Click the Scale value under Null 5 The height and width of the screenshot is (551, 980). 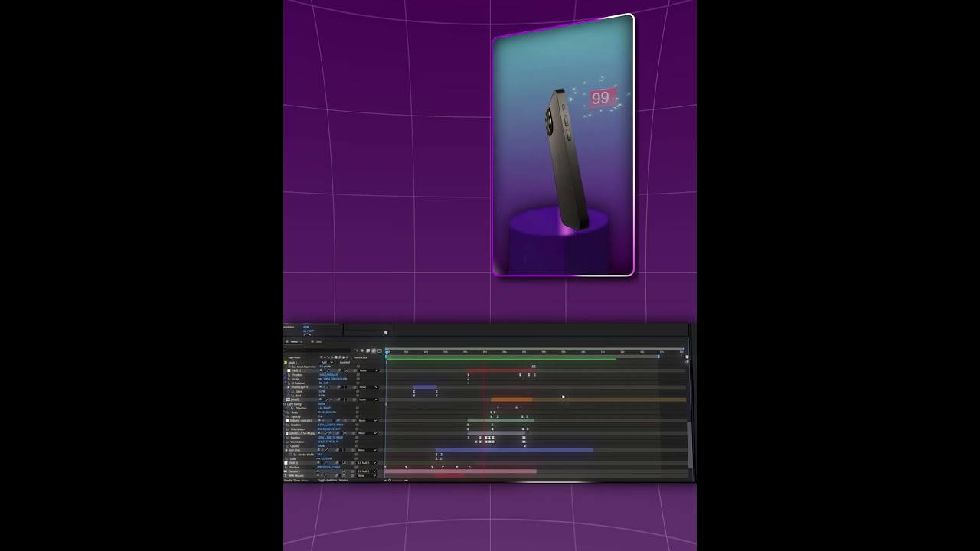coord(335,379)
